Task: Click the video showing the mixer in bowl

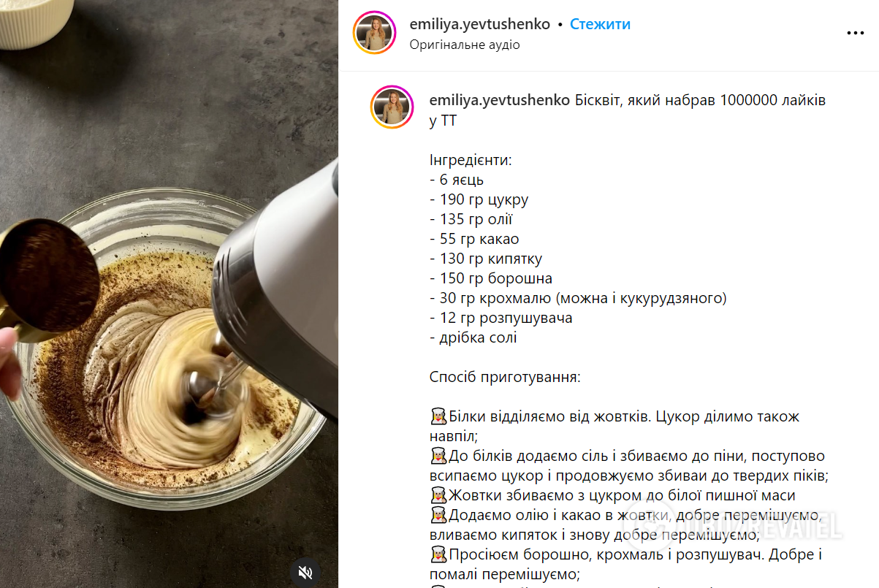Action: [x=169, y=294]
